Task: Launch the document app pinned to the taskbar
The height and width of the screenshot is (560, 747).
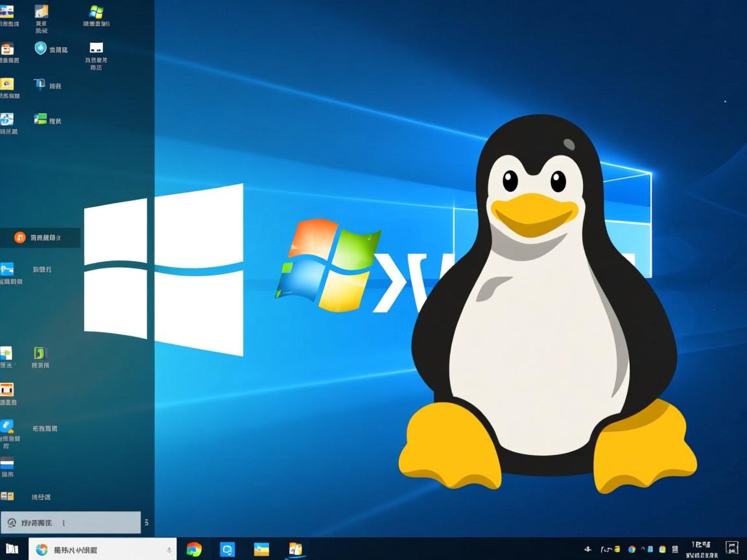Action: click(x=295, y=549)
